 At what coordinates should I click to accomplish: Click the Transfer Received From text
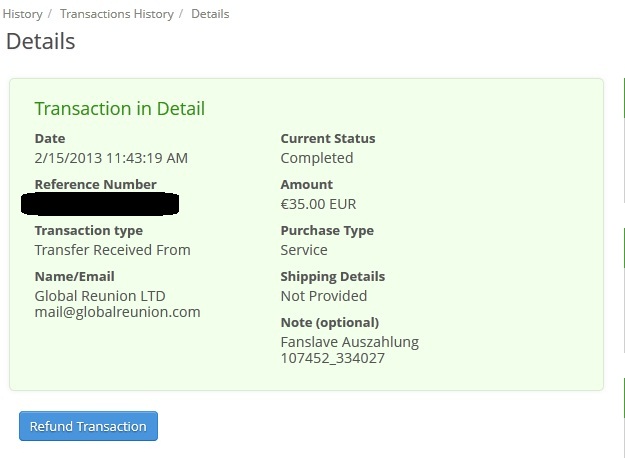(x=112, y=250)
